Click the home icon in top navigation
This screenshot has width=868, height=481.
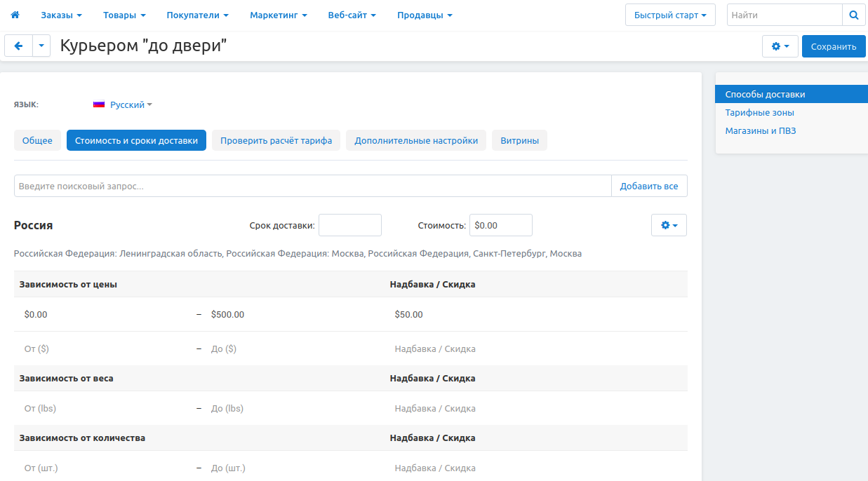coord(15,15)
